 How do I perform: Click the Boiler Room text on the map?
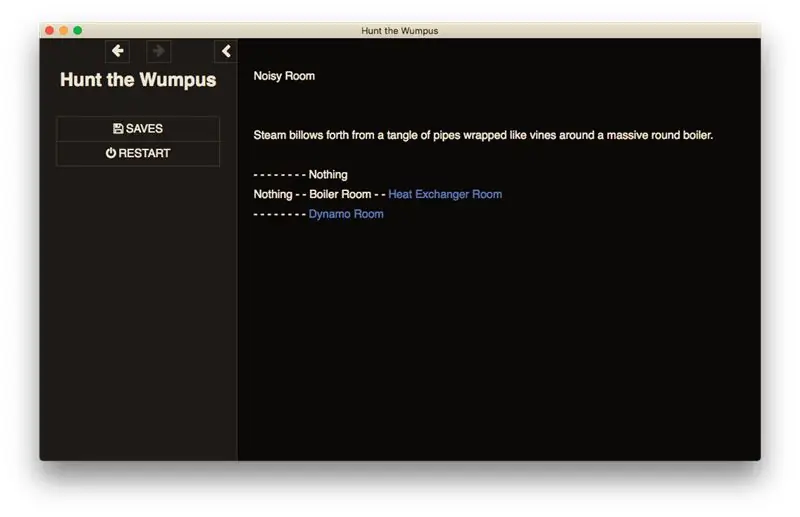[x=340, y=194]
